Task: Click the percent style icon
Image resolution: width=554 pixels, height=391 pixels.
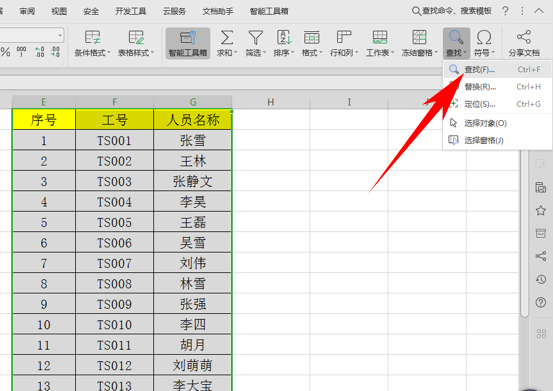Action: [x=5, y=52]
